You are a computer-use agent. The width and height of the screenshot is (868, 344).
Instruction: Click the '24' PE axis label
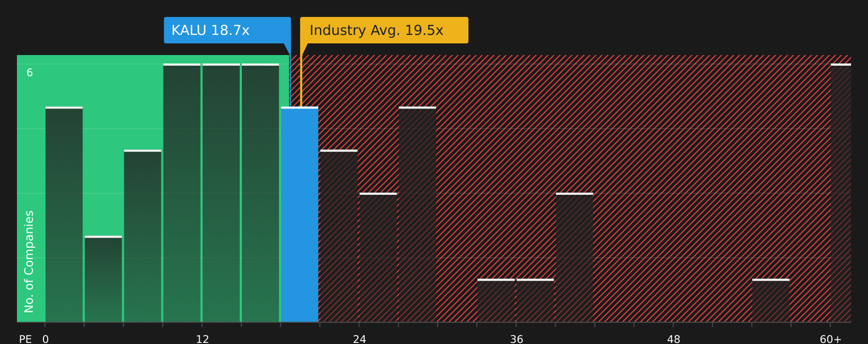(x=359, y=339)
